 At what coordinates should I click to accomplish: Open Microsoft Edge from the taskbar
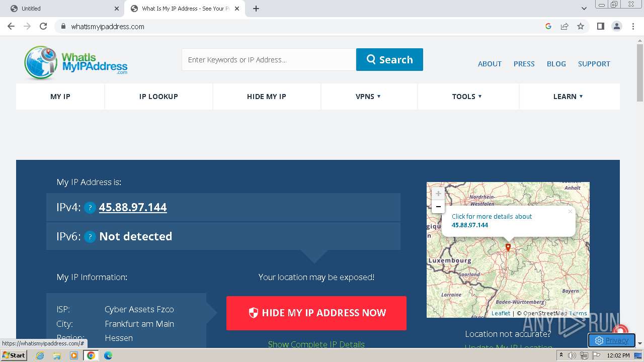pyautogui.click(x=108, y=355)
